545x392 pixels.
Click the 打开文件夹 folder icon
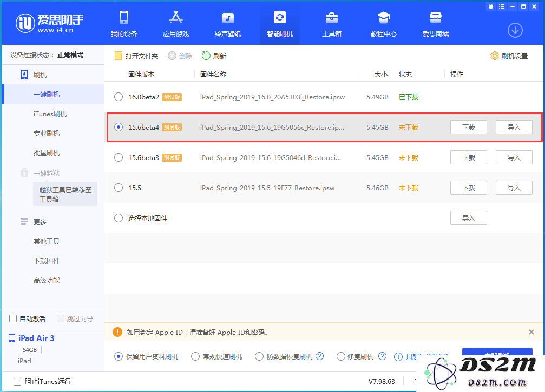coord(118,56)
